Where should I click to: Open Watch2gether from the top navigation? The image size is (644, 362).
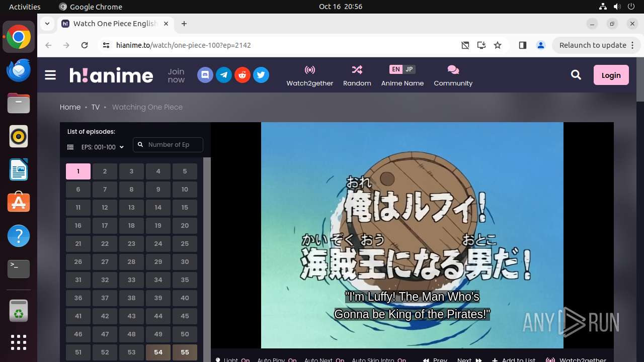(x=310, y=76)
